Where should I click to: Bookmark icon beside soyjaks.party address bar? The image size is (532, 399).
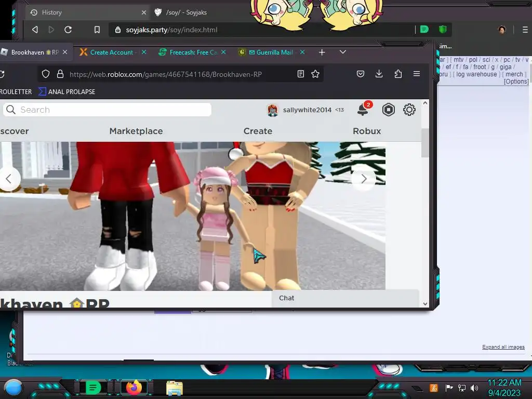[x=97, y=30]
